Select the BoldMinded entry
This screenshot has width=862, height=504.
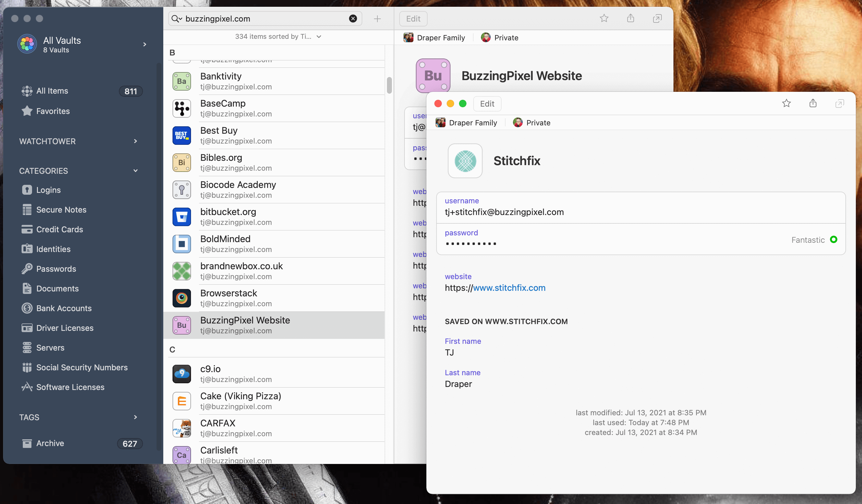click(x=274, y=244)
